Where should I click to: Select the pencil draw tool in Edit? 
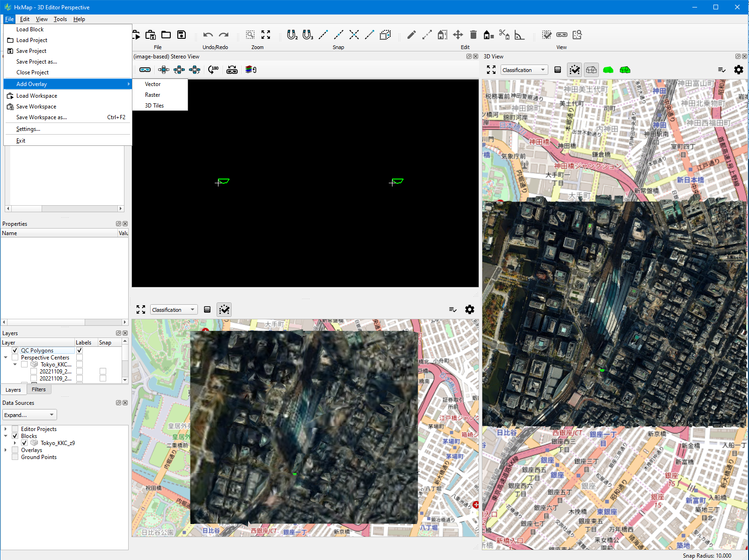[x=411, y=35]
